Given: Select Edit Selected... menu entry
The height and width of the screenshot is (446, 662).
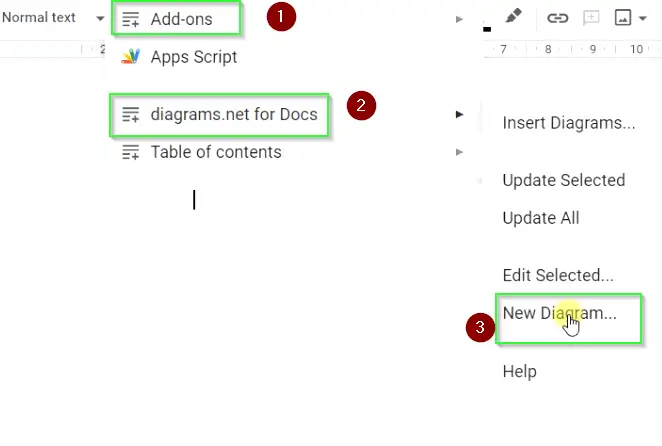Looking at the screenshot, I should (558, 275).
